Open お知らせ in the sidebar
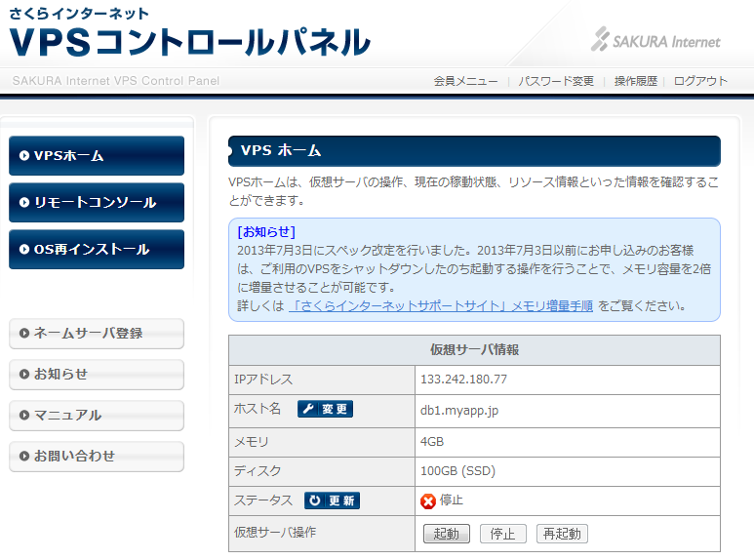The width and height of the screenshot is (754, 560). [x=97, y=374]
